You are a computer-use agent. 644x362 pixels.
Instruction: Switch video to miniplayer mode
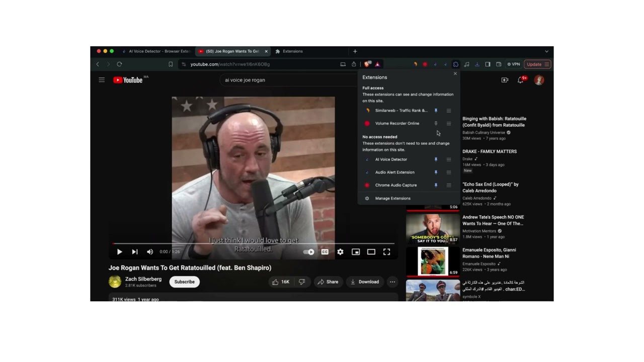point(356,252)
